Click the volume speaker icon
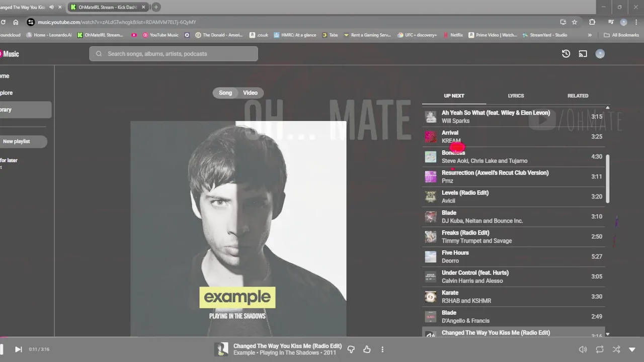The height and width of the screenshot is (362, 644). [x=583, y=349]
